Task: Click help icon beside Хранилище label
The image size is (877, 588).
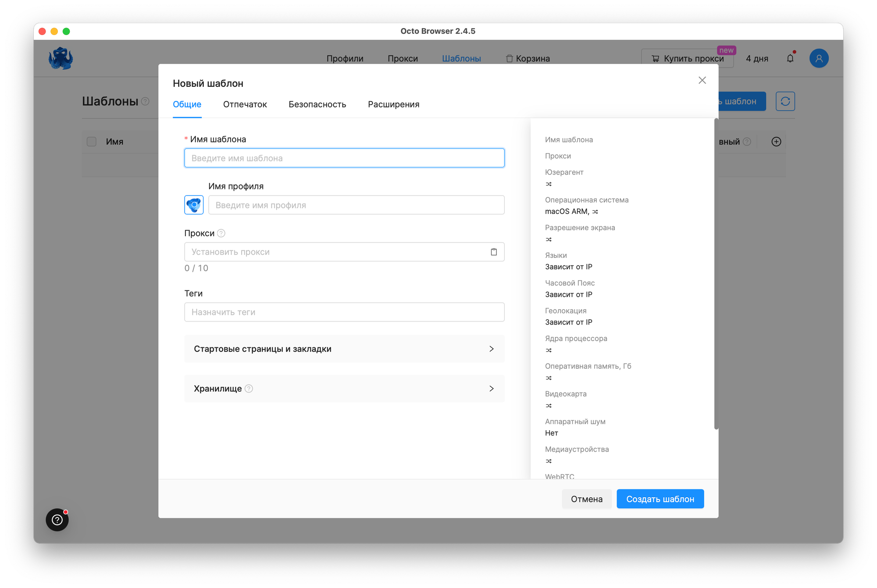Action: 249,388
